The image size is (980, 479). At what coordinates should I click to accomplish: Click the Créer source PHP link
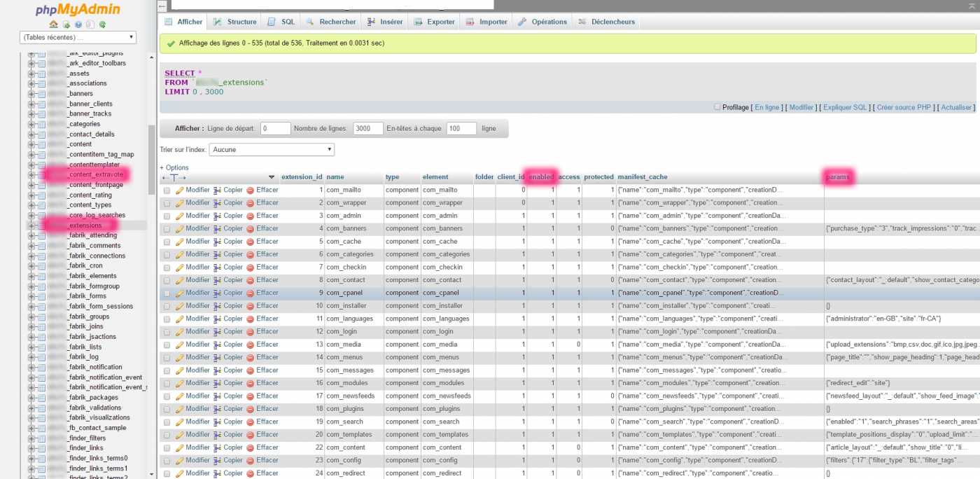(x=903, y=108)
